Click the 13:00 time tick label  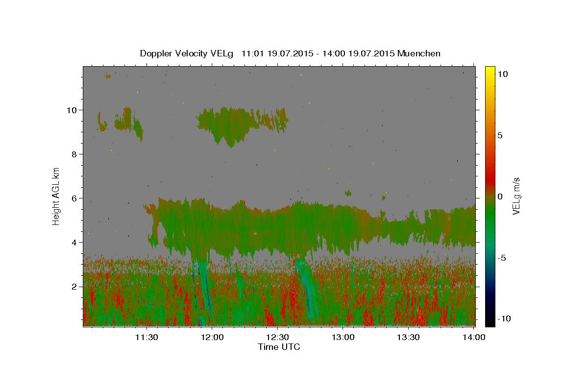[x=343, y=337]
